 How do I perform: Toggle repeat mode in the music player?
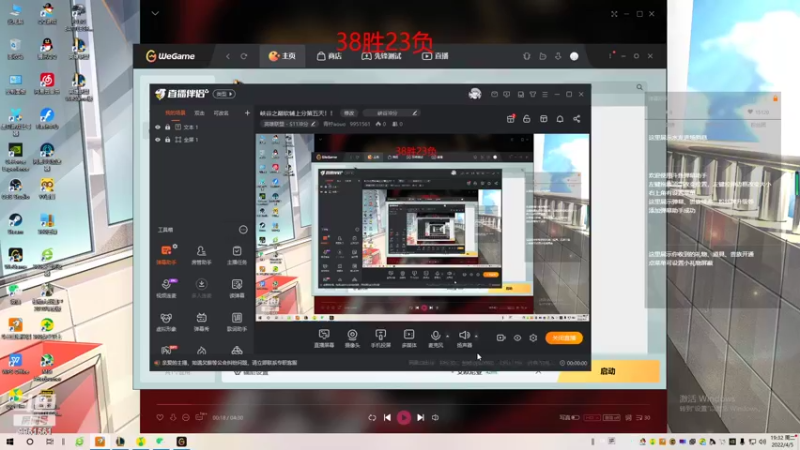[372, 417]
